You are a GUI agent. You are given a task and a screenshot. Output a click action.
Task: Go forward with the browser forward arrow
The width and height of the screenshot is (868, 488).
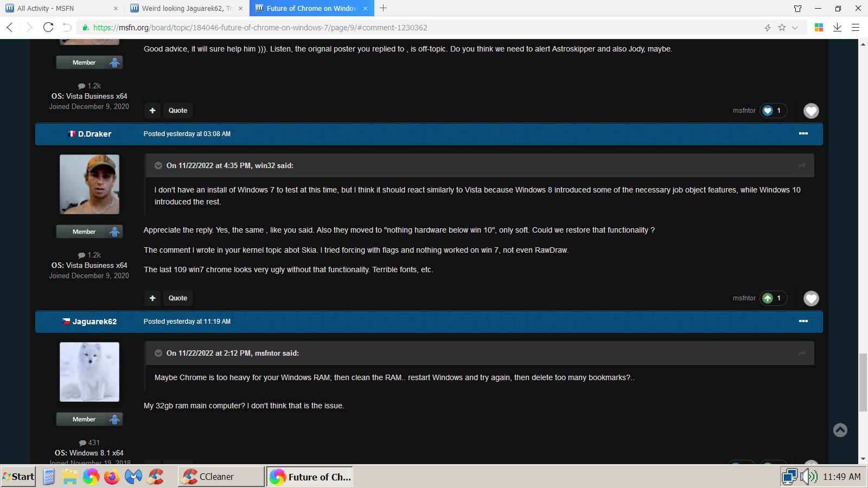(x=29, y=28)
